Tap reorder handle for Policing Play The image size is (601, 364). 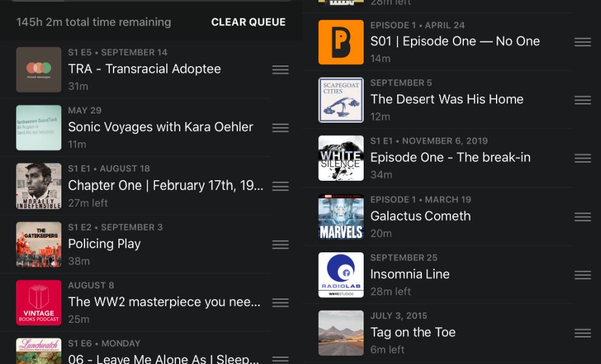coord(280,245)
